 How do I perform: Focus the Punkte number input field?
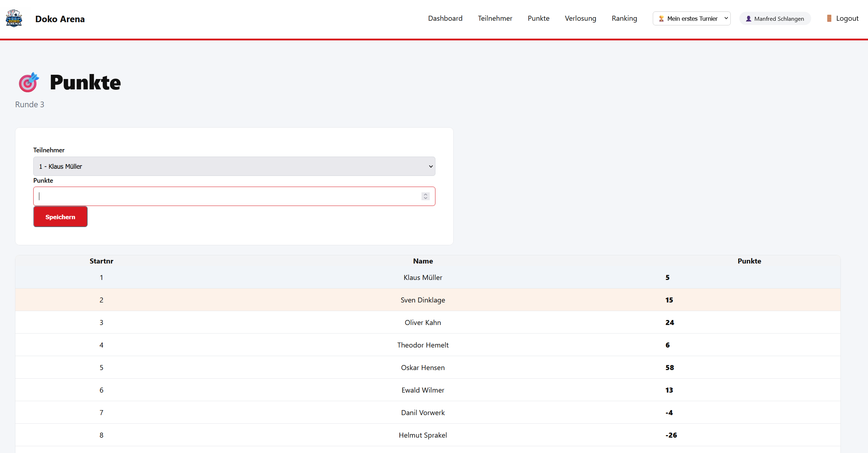[x=229, y=196]
